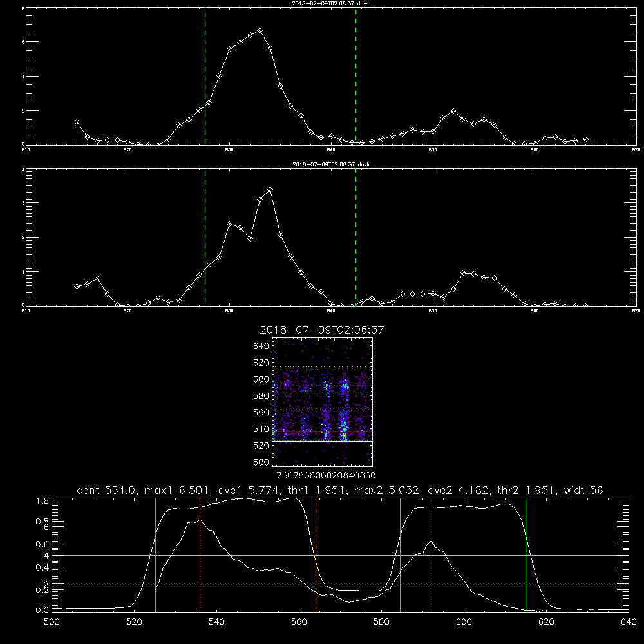Viewport: 644px width, 644px height.
Task: Click the '640' label beside spectral image
Action: [261, 346]
